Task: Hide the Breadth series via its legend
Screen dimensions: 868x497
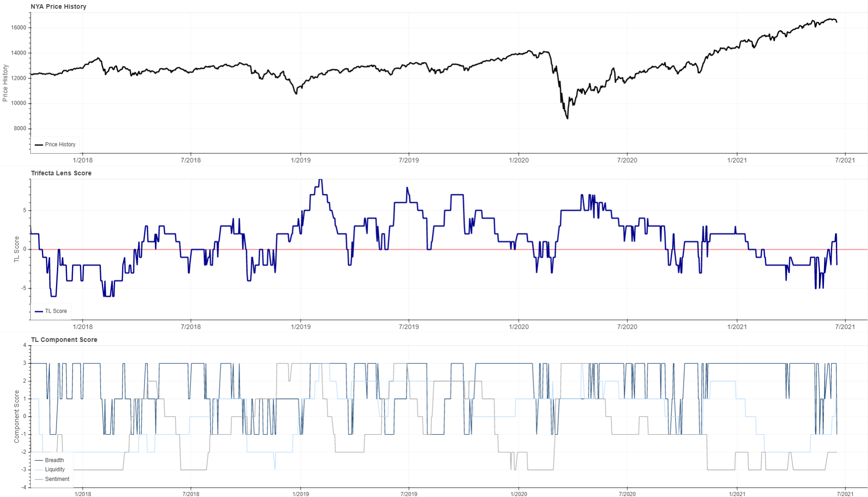Action: tap(55, 460)
